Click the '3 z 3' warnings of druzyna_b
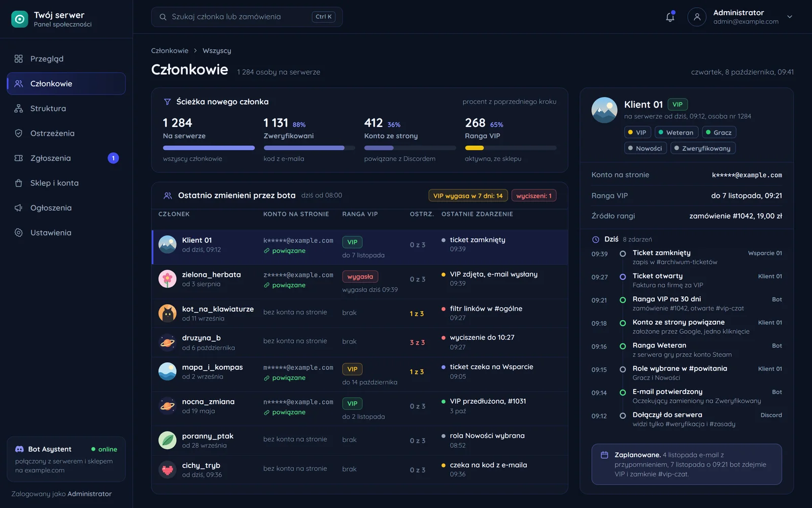Screen dimensions: 812x508 pyautogui.click(x=417, y=343)
